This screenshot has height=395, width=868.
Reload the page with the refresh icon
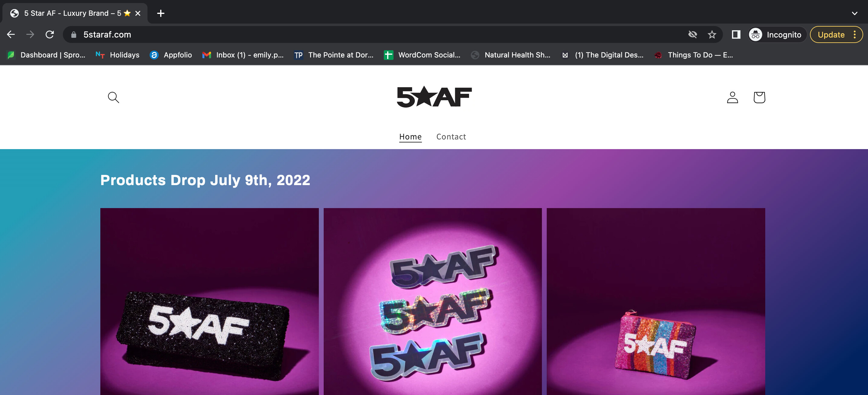click(x=50, y=34)
